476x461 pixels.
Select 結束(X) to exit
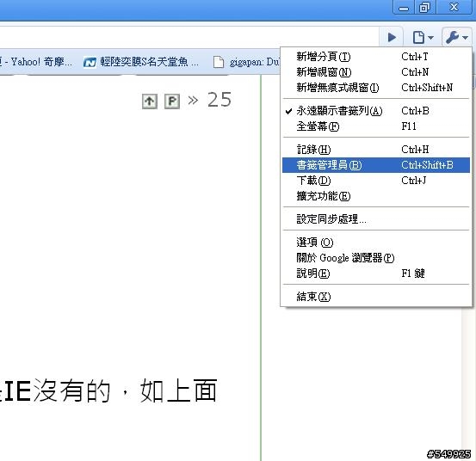pos(376,297)
